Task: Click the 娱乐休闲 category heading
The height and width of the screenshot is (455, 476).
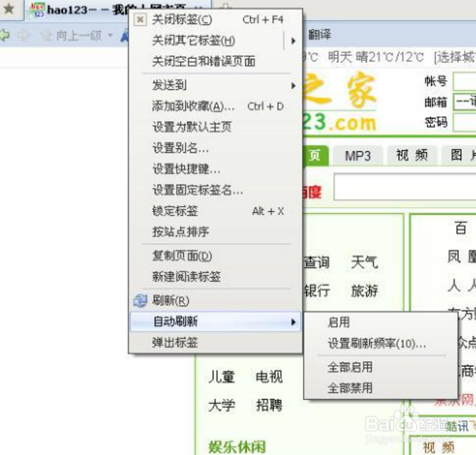Action: click(x=237, y=447)
